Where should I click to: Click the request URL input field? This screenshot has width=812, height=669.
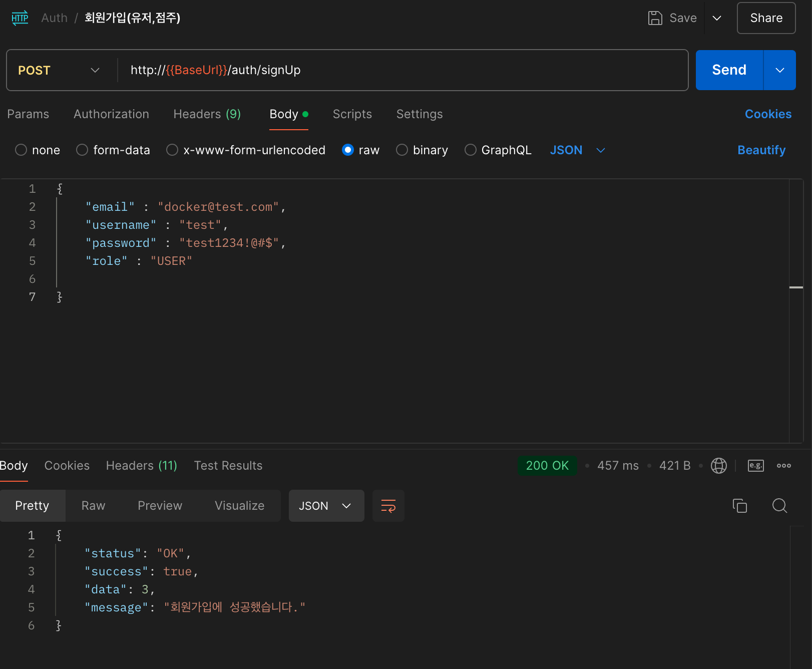pyautogui.click(x=400, y=70)
